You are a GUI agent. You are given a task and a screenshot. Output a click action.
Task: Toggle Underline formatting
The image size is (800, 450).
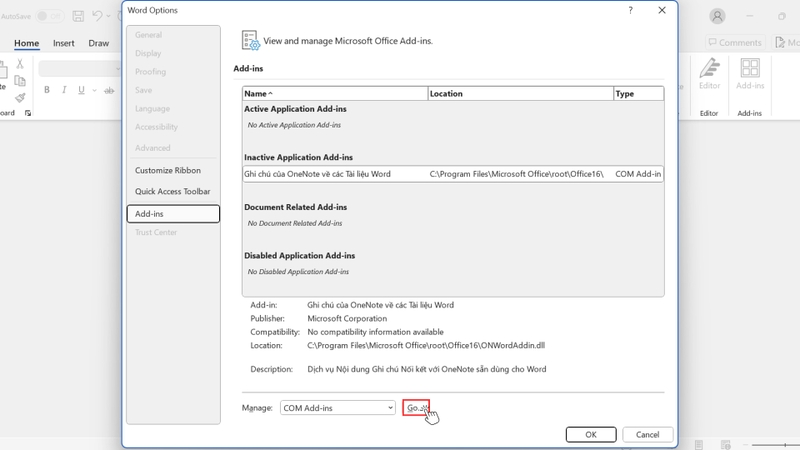coord(81,90)
